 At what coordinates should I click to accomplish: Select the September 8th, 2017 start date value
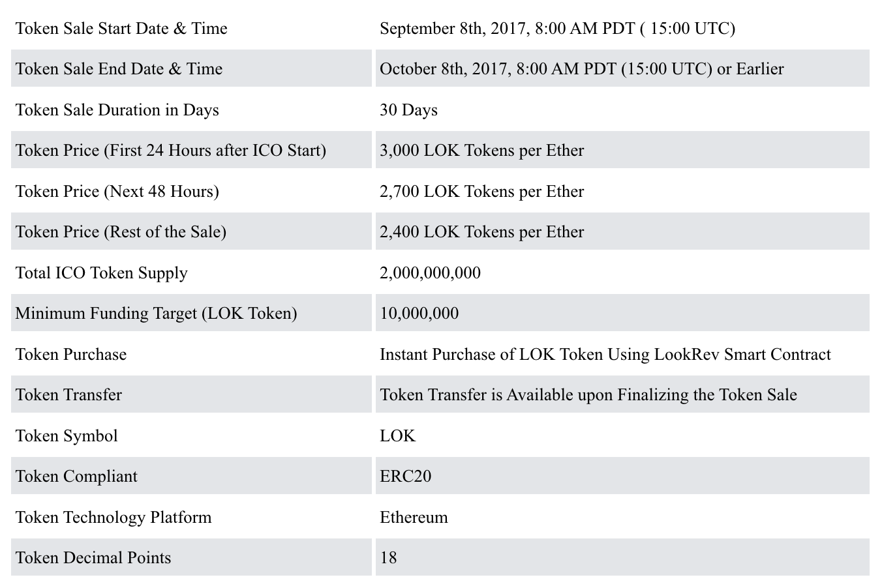(x=557, y=29)
